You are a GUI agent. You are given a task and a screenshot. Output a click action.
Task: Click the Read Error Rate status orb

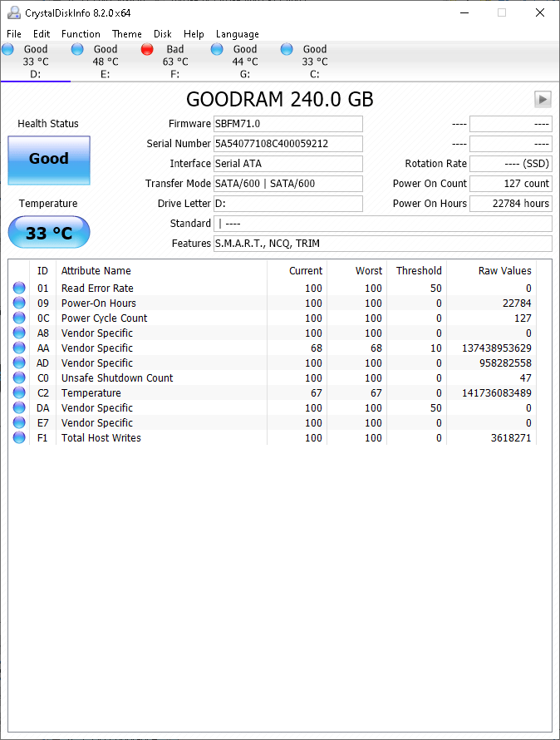[19, 289]
